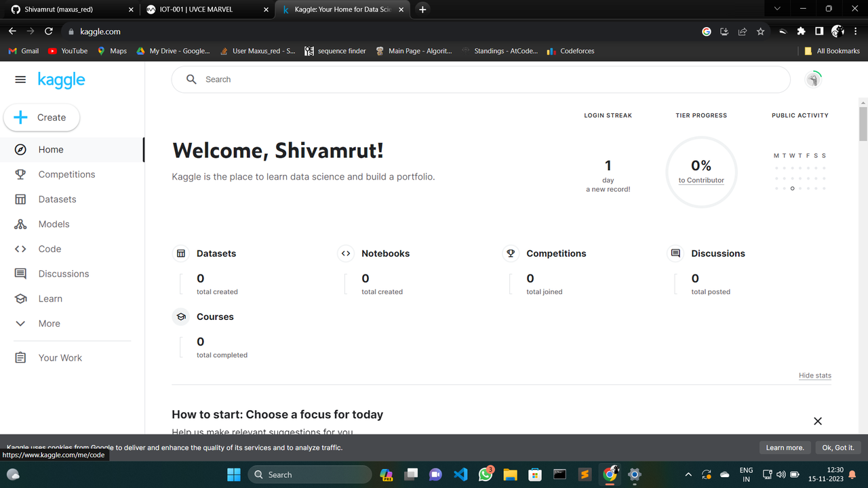Show hidden system tray icons
The image size is (868, 488).
(x=688, y=474)
